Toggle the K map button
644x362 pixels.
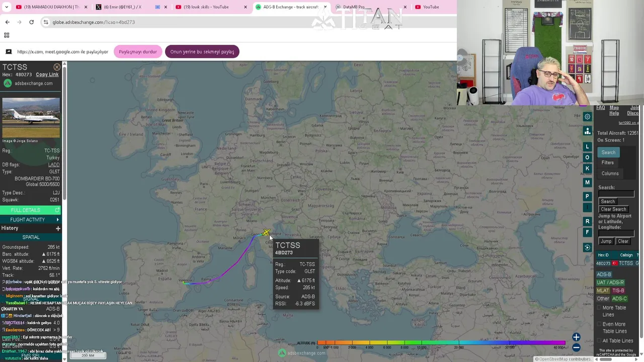coord(587,168)
